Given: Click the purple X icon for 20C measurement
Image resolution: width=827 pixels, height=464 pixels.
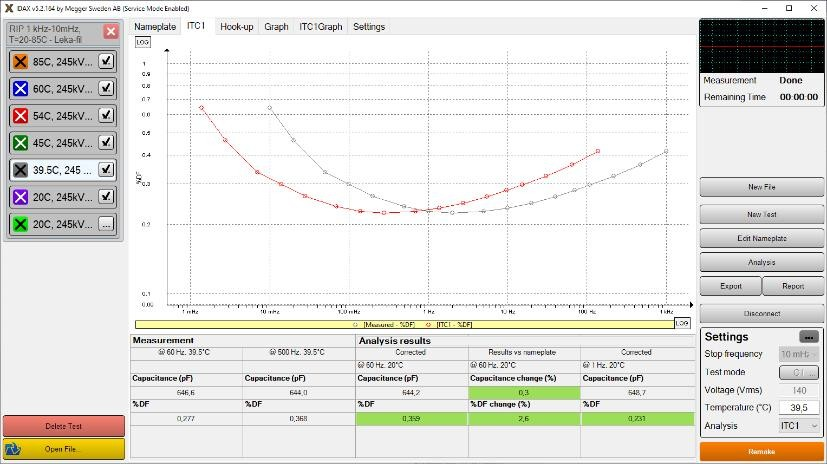Looking at the screenshot, I should click(x=19, y=197).
